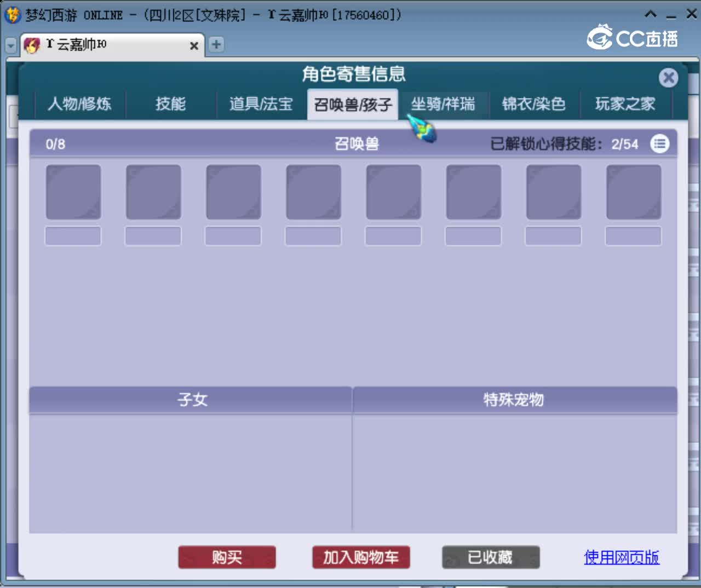Select the 召唤兽/孩子 tab

tap(353, 104)
